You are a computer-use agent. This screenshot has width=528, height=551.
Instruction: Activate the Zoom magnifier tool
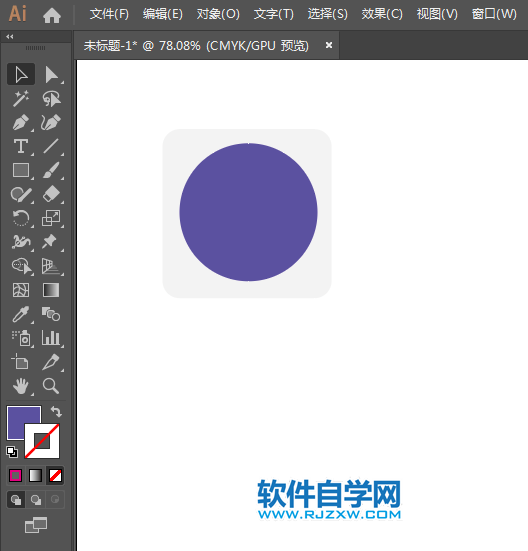coord(51,386)
